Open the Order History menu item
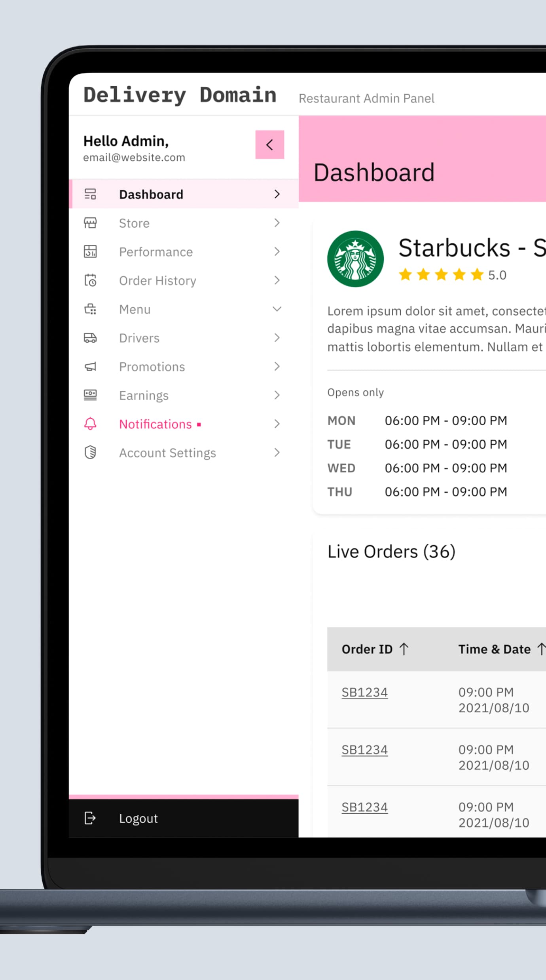 (184, 280)
